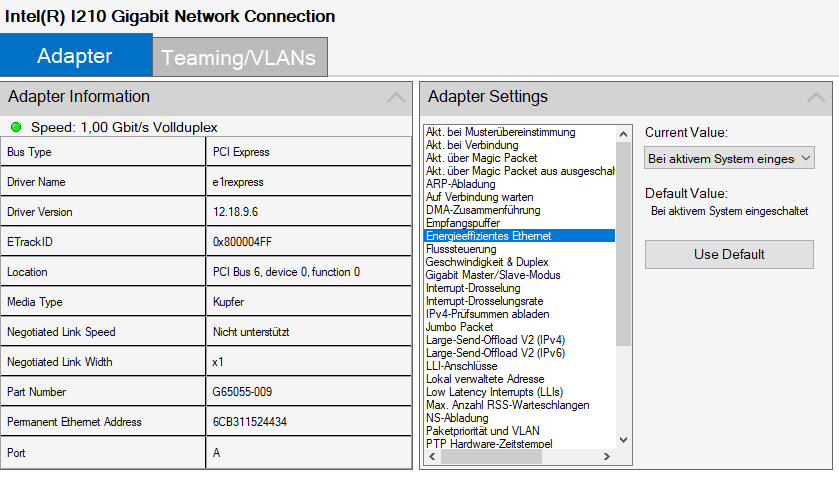Select Geschwindigkeit & Duplex setting
The width and height of the screenshot is (839, 483).
[487, 262]
